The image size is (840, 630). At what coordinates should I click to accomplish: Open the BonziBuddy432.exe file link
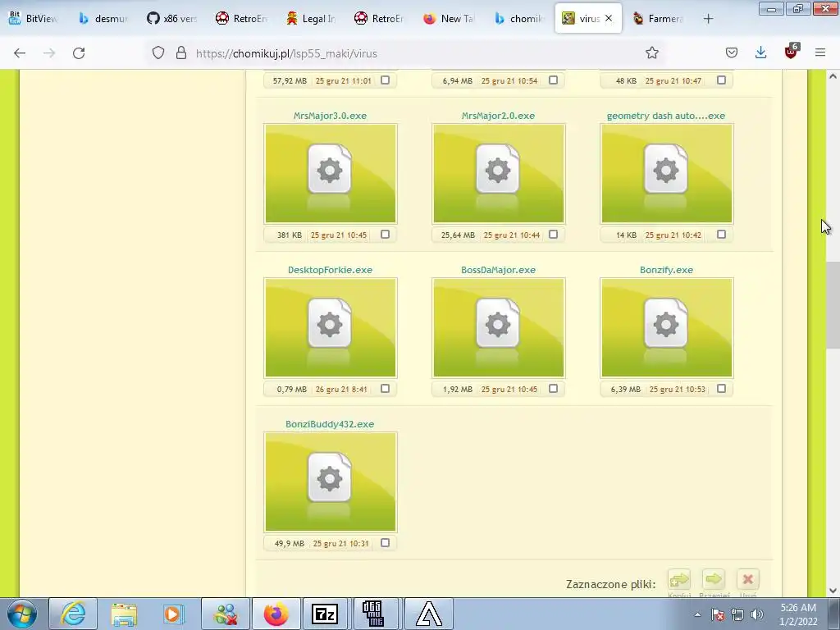point(330,424)
